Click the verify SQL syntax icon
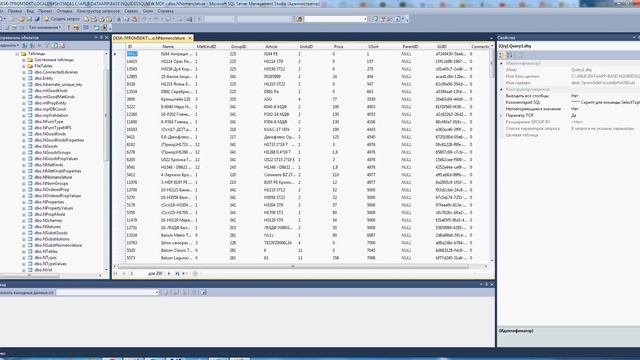Screen dimensions: 640x360 76,27
